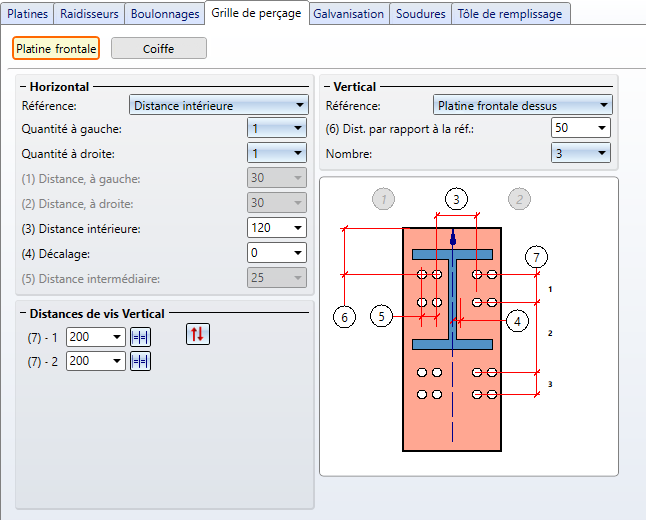The width and height of the screenshot is (646, 520).
Task: Toggle the Platine frontale view button
Action: (x=56, y=48)
